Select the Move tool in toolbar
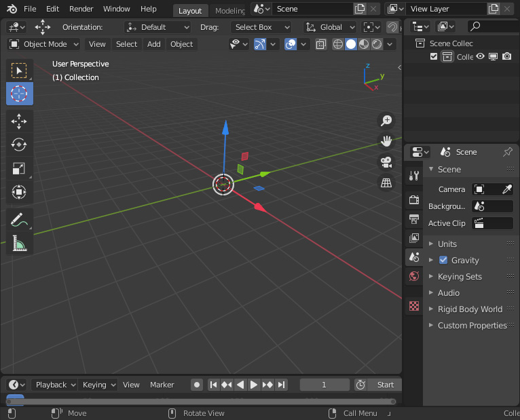 (x=19, y=121)
